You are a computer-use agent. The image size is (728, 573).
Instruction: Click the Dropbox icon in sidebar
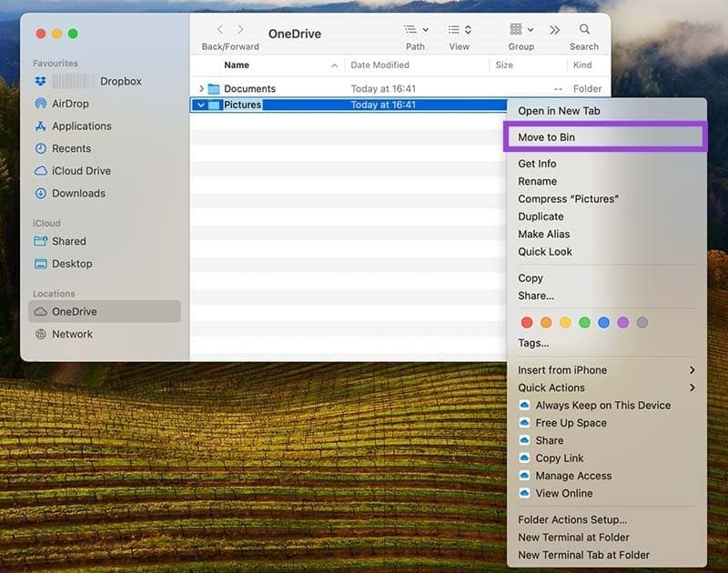click(40, 81)
